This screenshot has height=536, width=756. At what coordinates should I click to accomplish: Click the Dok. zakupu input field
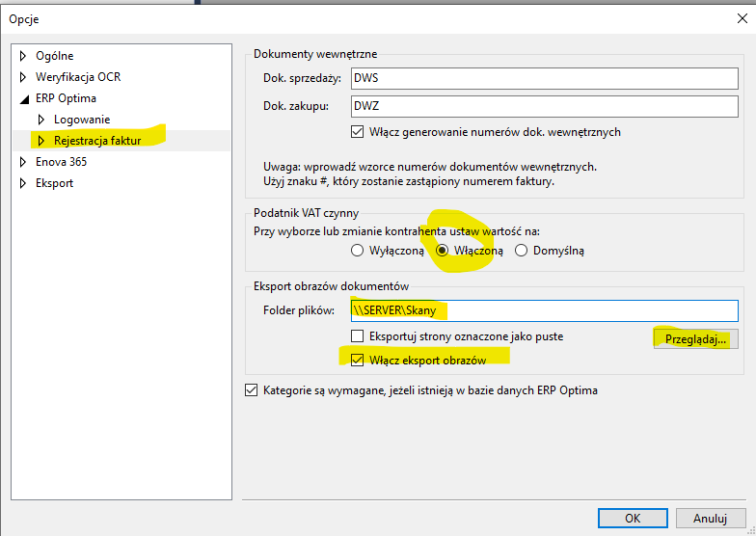pos(544,106)
